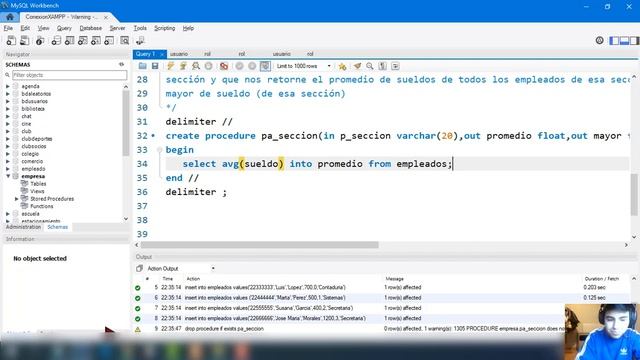
Task: Toggle word wrap icon
Action: 395,66
